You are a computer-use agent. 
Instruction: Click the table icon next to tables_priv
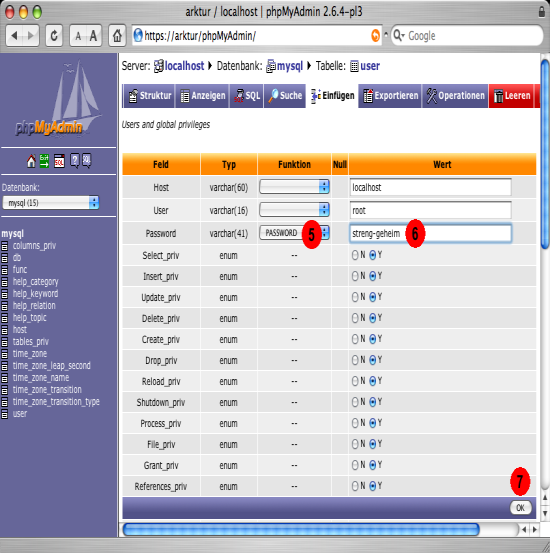[x=5, y=342]
